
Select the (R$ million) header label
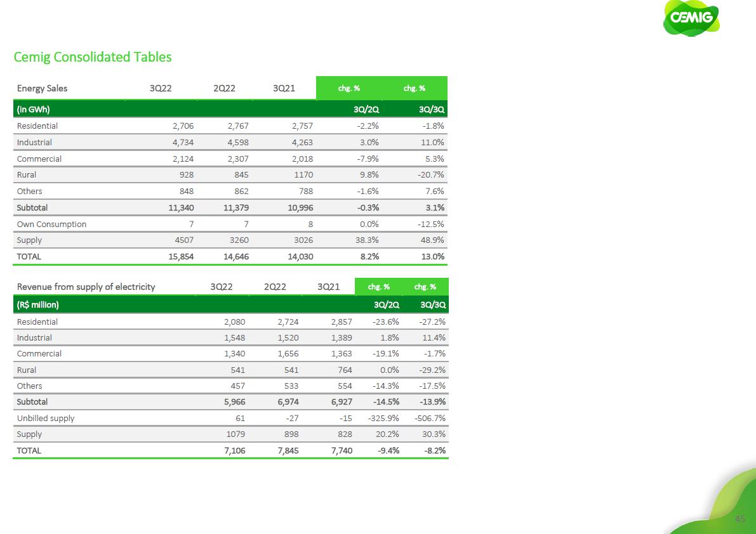click(x=38, y=304)
